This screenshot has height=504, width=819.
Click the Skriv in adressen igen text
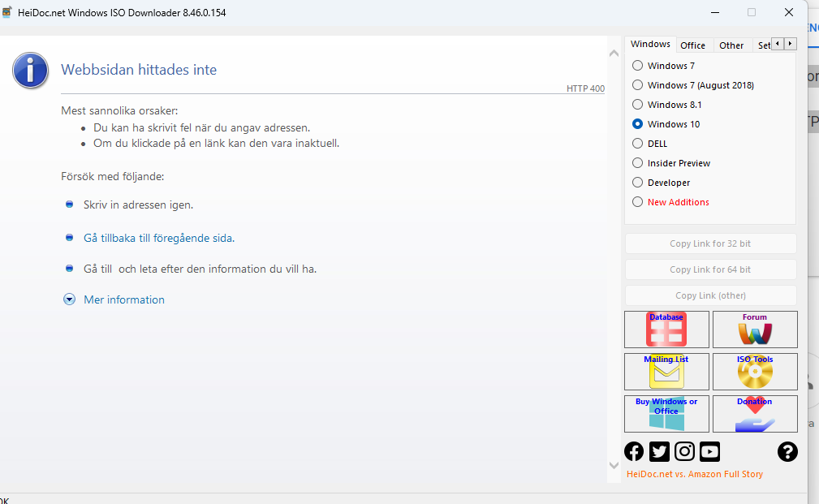[139, 205]
